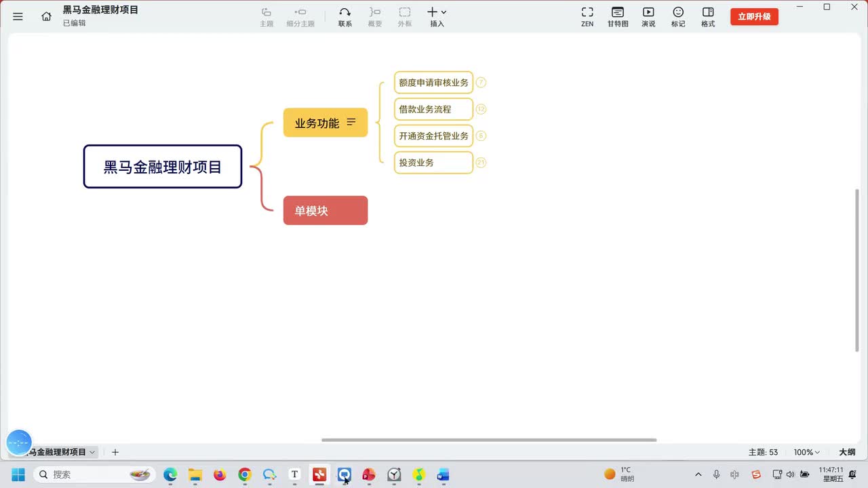Open the Windows Start menu
The height and width of the screenshot is (488, 868).
point(18,474)
